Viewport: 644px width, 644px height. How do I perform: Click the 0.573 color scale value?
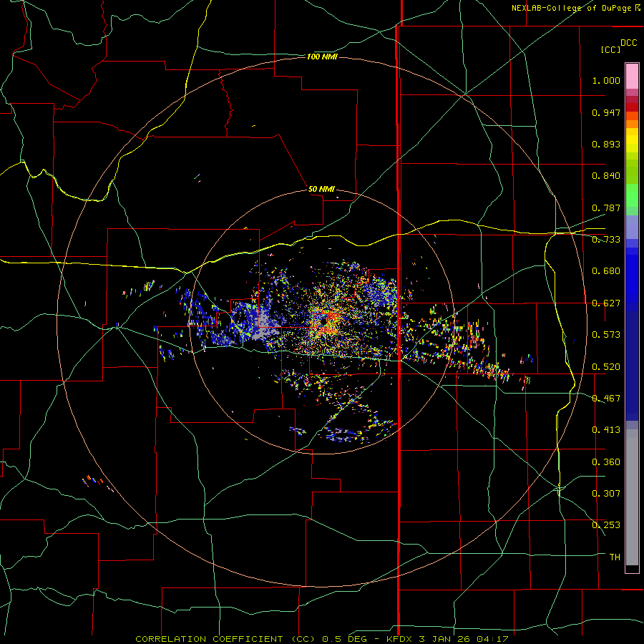click(x=606, y=335)
